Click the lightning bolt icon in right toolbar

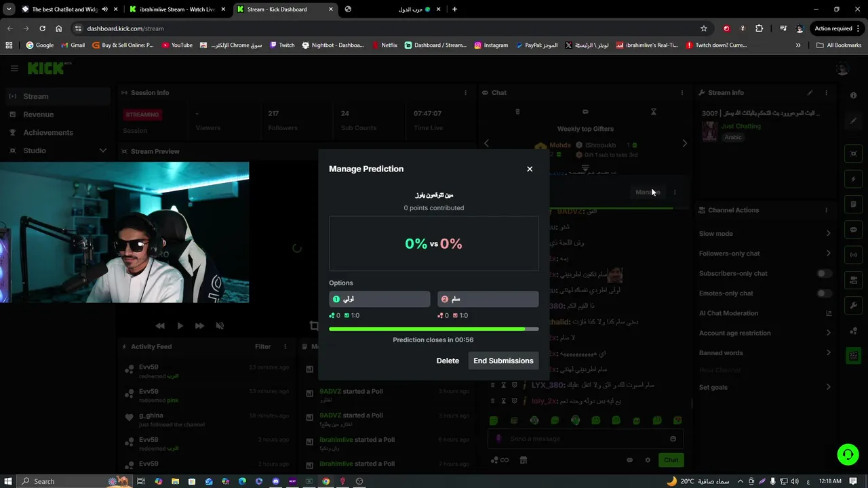click(x=853, y=179)
